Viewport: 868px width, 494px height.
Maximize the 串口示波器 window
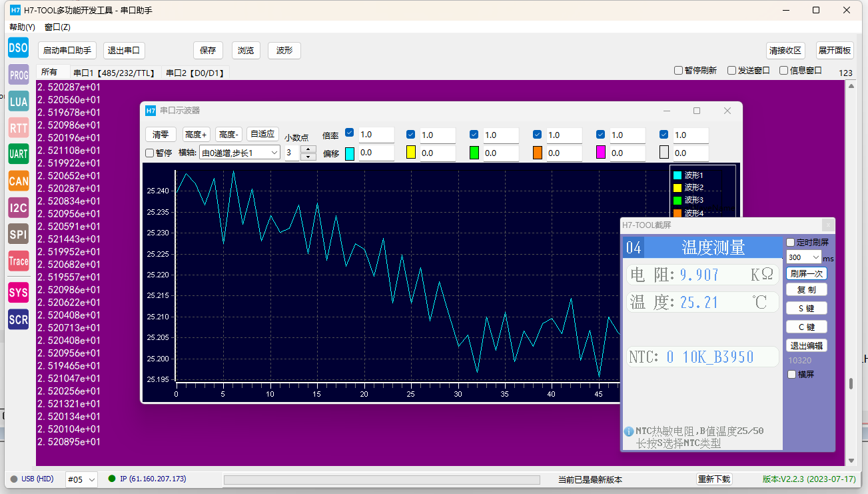tap(697, 111)
